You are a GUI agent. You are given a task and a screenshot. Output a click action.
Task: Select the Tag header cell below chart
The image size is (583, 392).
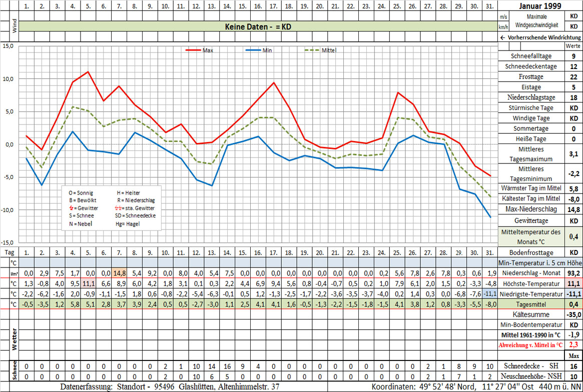click(10, 252)
